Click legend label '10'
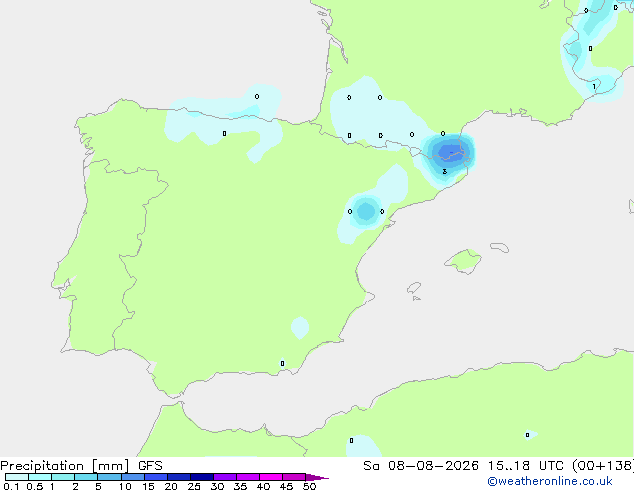Image resolution: width=634 pixels, height=490 pixels. (x=125, y=486)
